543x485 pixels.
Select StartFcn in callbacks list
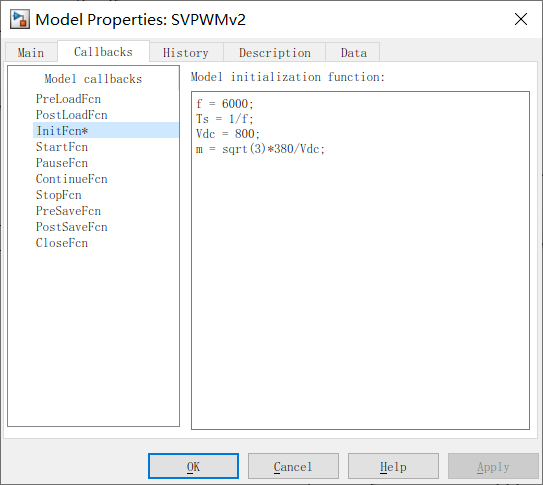(62, 147)
